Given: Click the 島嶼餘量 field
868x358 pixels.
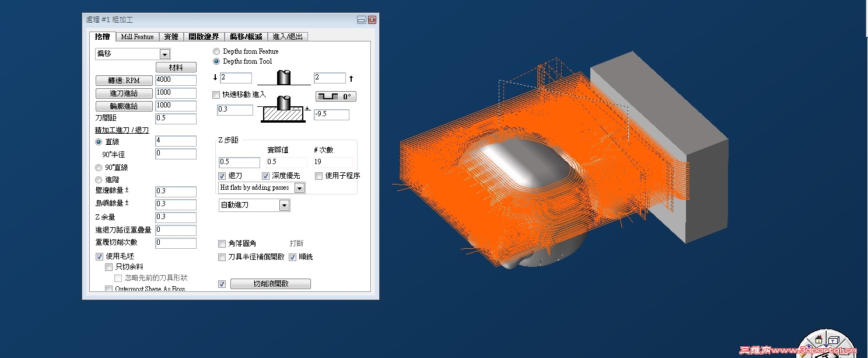Looking at the screenshot, I should coord(176,204).
